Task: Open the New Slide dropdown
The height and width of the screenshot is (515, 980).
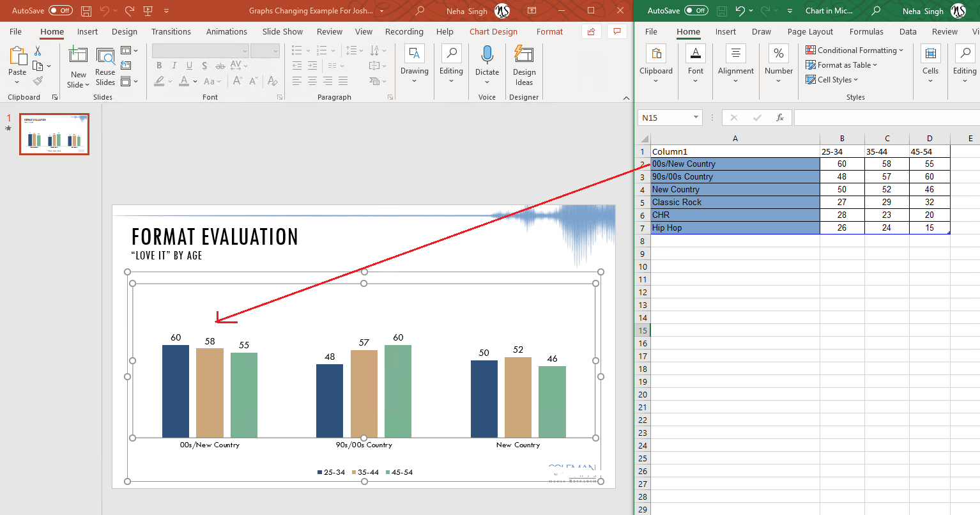Action: coord(79,80)
